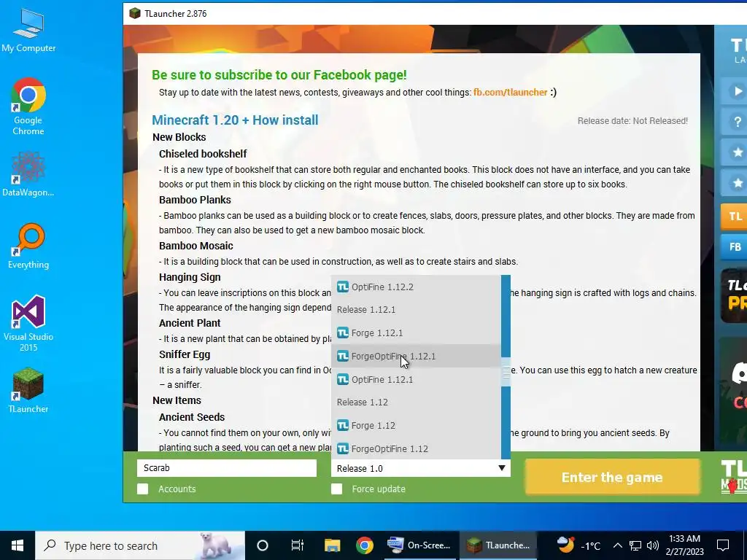
Task: Select OptiFine 1.12.2 from version list
Action: click(416, 287)
